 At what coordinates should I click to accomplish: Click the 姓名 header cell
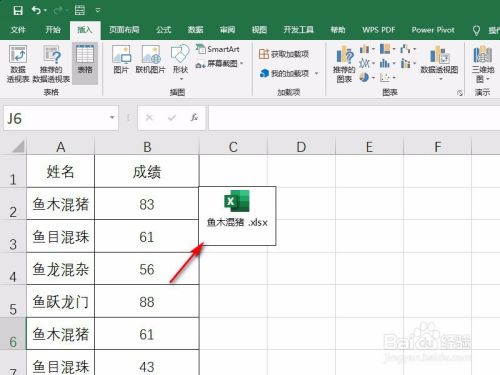tap(60, 171)
